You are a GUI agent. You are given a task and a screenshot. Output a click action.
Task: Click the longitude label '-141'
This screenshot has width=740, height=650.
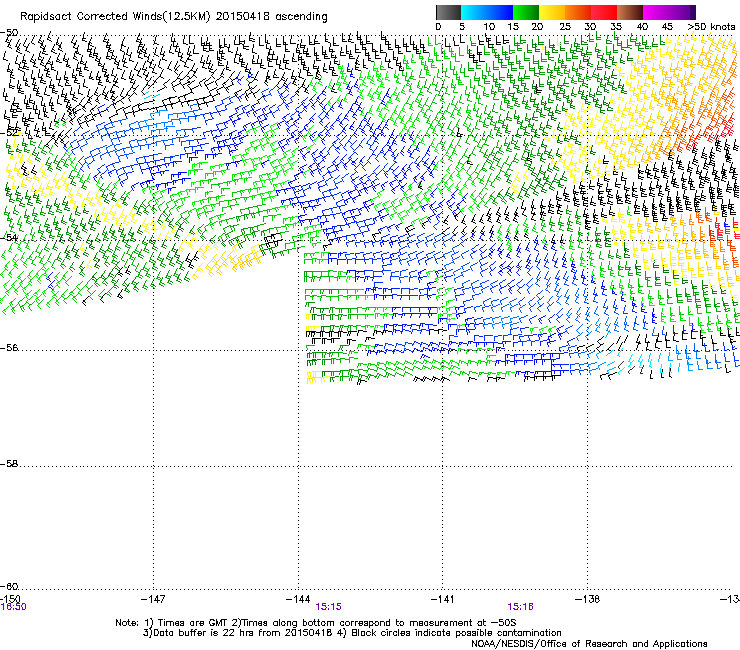(442, 599)
